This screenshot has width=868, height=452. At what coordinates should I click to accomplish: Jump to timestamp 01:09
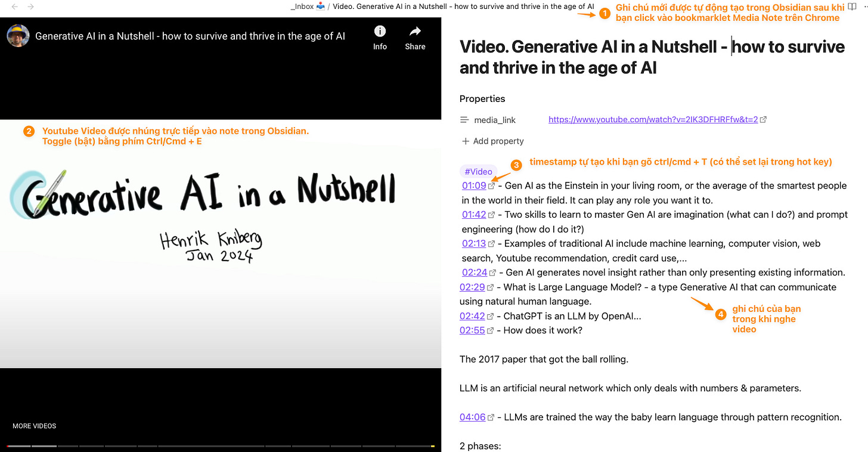pyautogui.click(x=474, y=186)
